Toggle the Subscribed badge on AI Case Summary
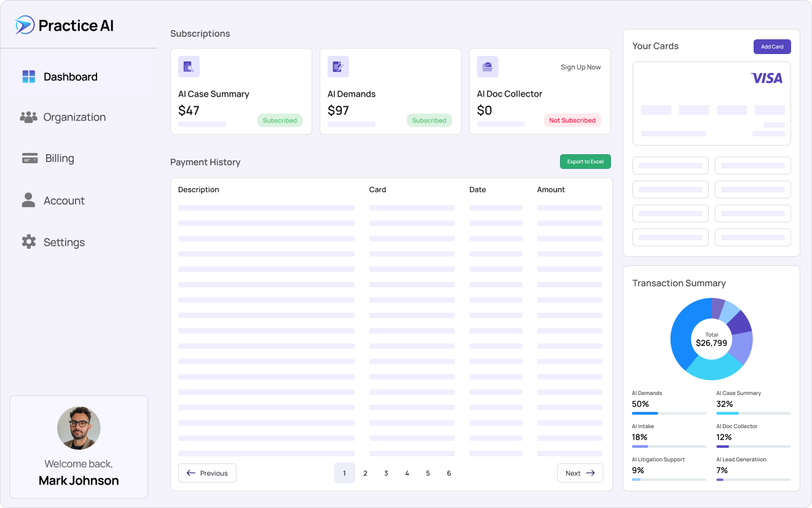The width and height of the screenshot is (812, 508). (x=280, y=120)
